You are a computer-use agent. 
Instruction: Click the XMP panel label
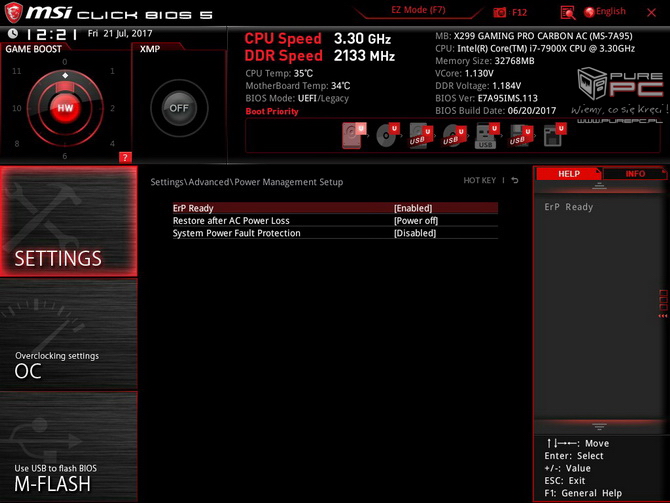click(x=150, y=49)
